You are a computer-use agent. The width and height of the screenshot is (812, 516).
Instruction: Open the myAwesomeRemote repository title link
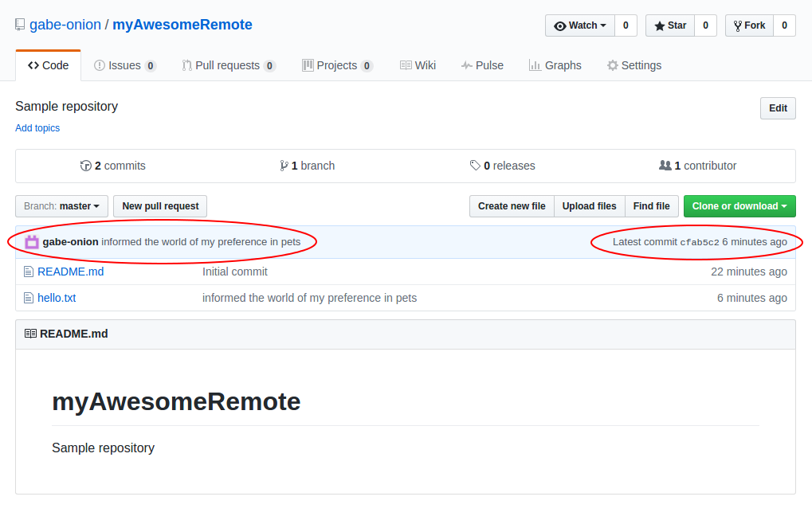click(x=182, y=25)
